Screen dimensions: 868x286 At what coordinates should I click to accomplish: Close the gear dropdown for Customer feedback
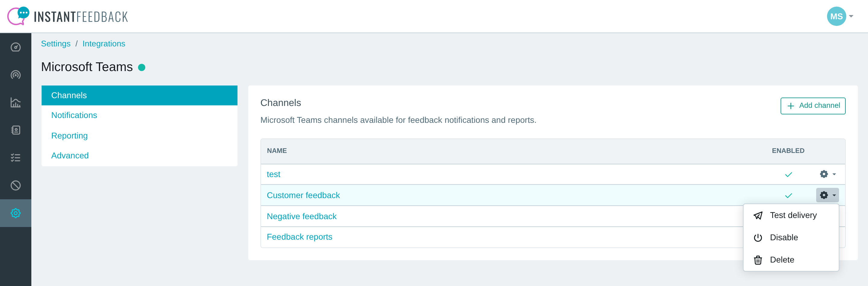828,195
